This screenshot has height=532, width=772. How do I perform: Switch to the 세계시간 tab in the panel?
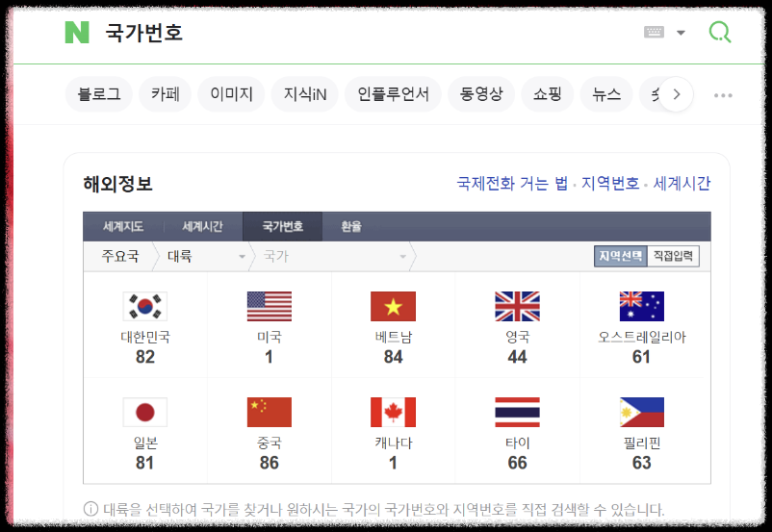coord(202,226)
